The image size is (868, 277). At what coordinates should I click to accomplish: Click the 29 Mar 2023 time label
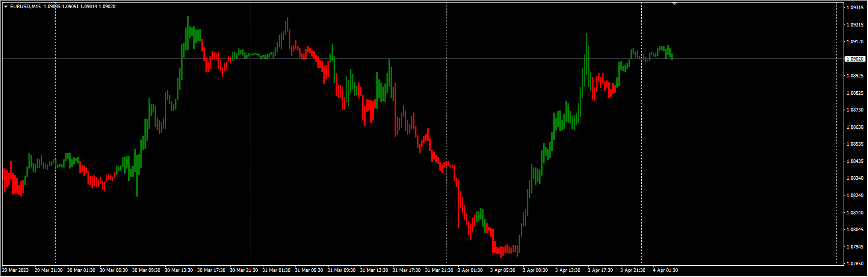click(x=15, y=270)
